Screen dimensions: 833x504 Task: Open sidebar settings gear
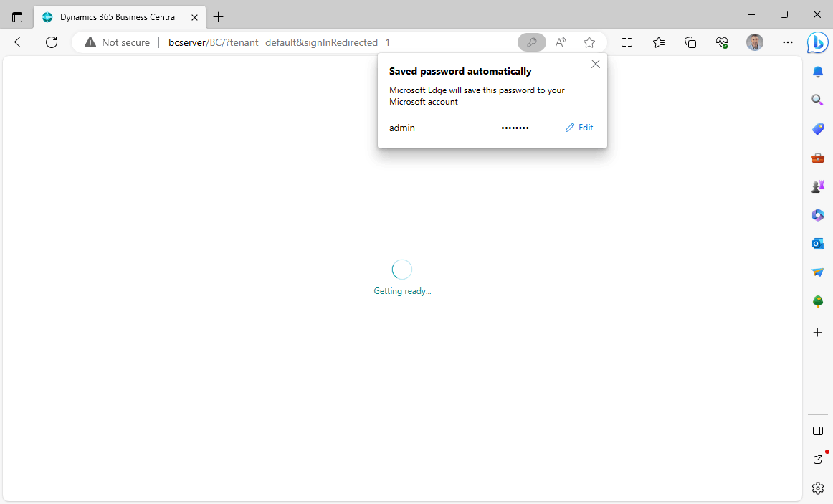818,488
